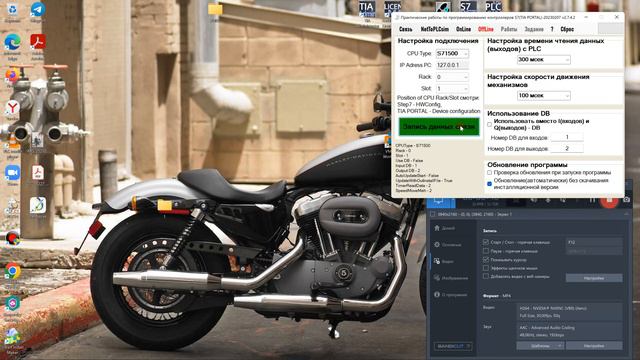Open the Работы menu
This screenshot has width=640, height=360.
509,29
